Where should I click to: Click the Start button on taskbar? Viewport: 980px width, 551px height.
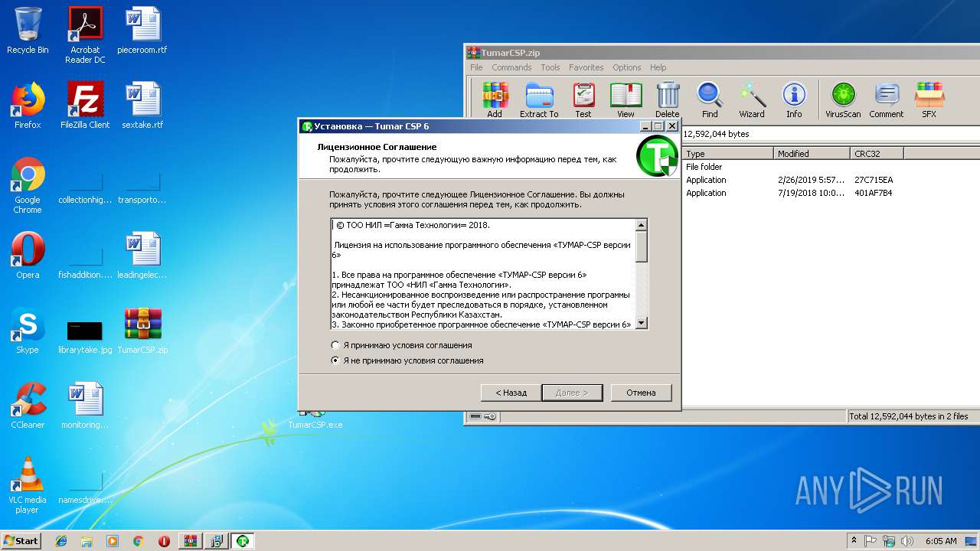tap(21, 541)
